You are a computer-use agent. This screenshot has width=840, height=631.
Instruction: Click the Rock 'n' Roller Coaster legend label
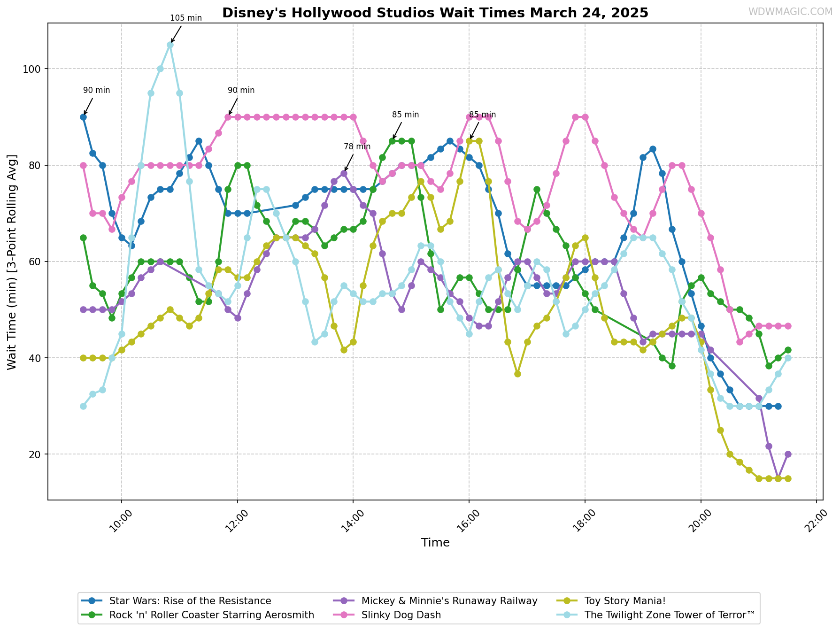point(212,615)
